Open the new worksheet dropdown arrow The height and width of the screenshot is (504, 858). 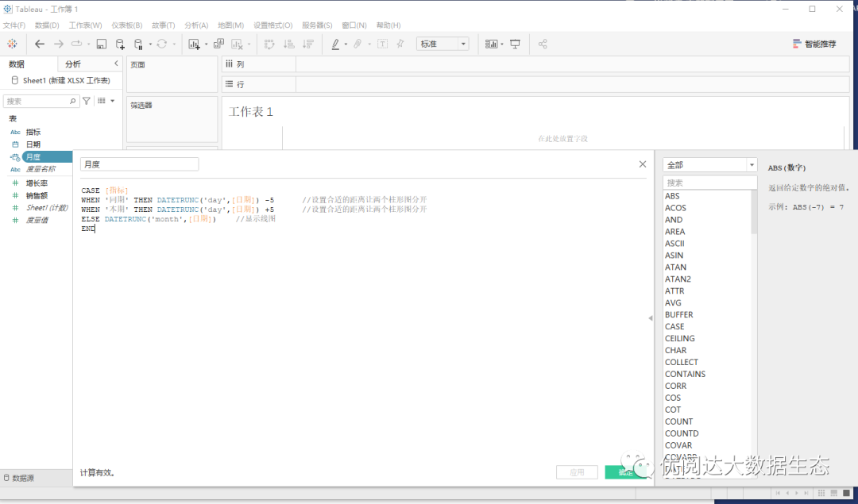click(207, 44)
